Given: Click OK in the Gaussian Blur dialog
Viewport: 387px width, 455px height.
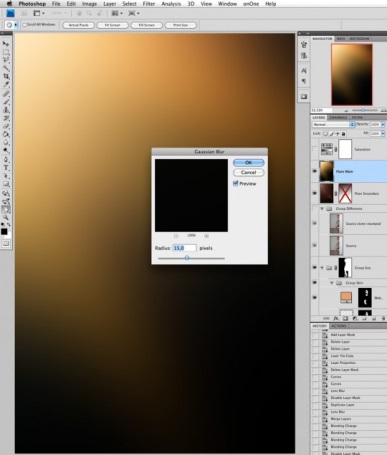Looking at the screenshot, I should (248, 163).
